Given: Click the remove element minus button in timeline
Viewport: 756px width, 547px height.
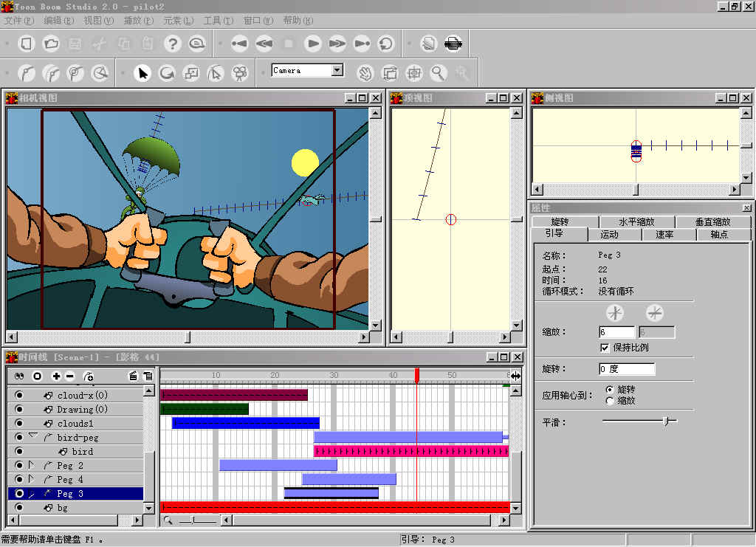Looking at the screenshot, I should tap(70, 376).
